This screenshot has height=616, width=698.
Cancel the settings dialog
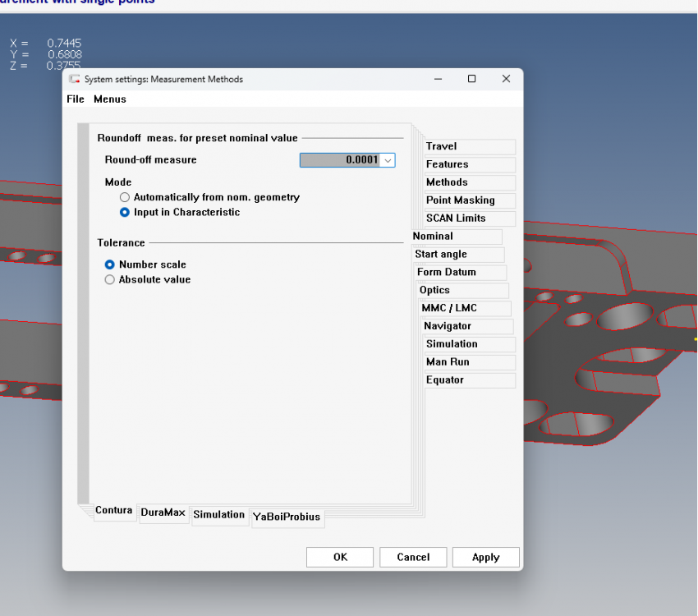tap(413, 557)
